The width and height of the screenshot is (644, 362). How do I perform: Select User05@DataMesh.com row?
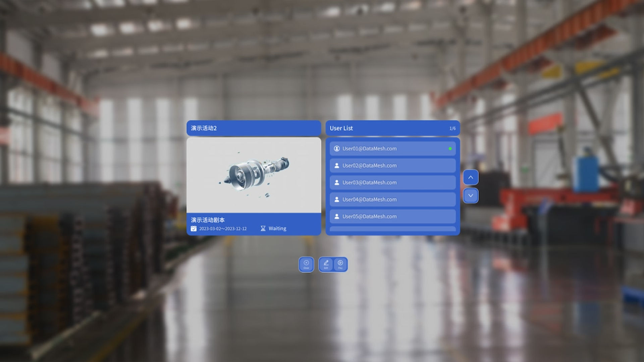392,217
